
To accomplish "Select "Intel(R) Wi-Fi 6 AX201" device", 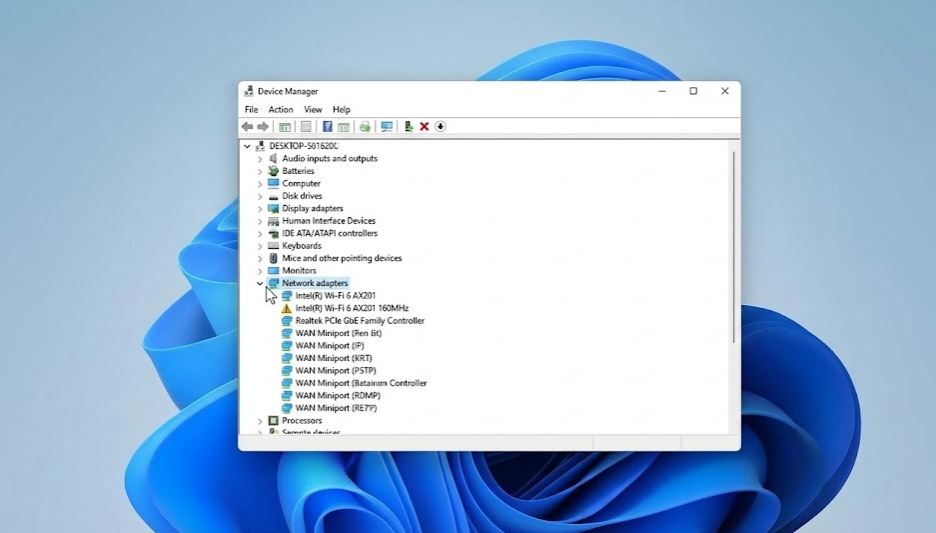I will 335,295.
